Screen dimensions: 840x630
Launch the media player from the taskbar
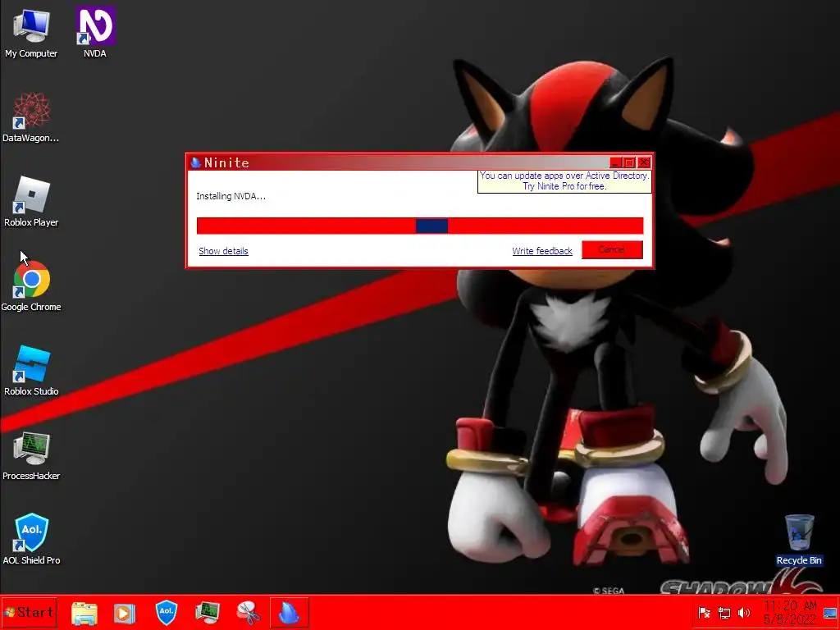125,613
